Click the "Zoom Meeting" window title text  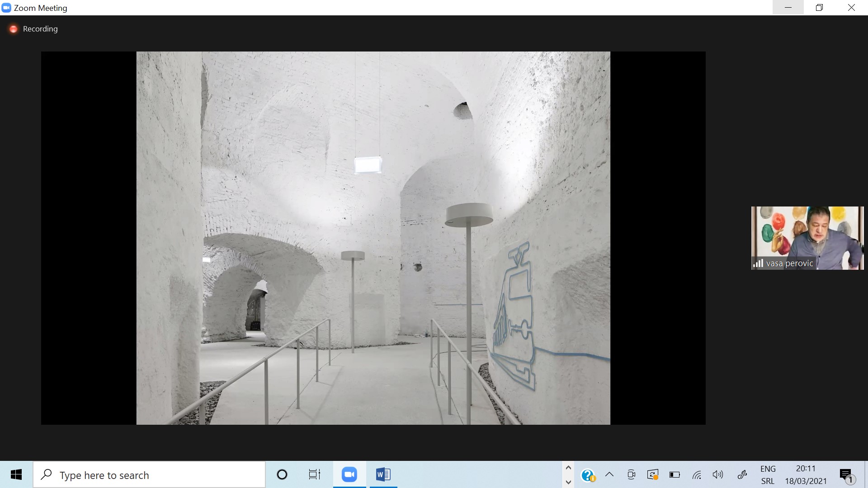41,8
